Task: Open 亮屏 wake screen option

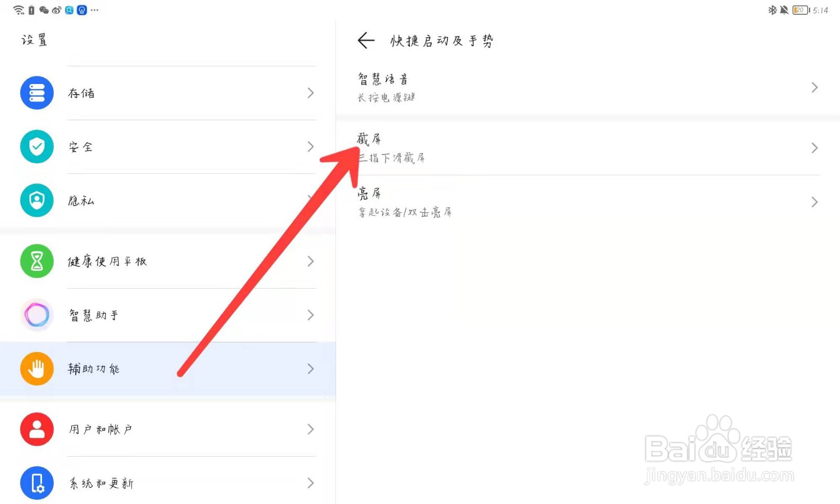Action: click(588, 202)
